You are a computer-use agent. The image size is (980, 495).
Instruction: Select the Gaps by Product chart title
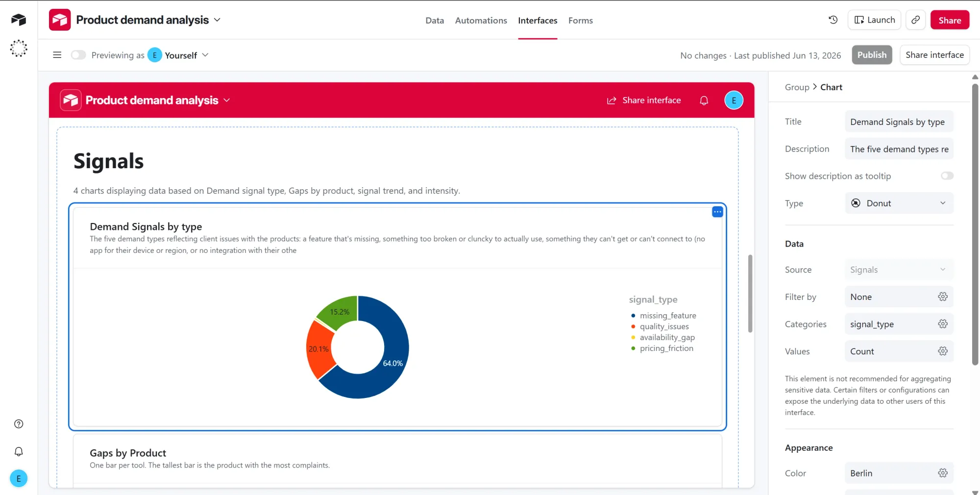pos(128,453)
